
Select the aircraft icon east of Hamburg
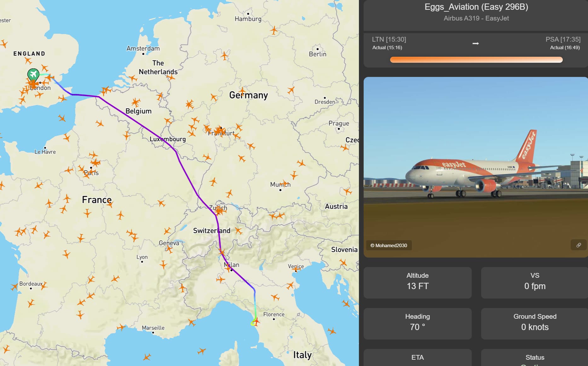274,30
